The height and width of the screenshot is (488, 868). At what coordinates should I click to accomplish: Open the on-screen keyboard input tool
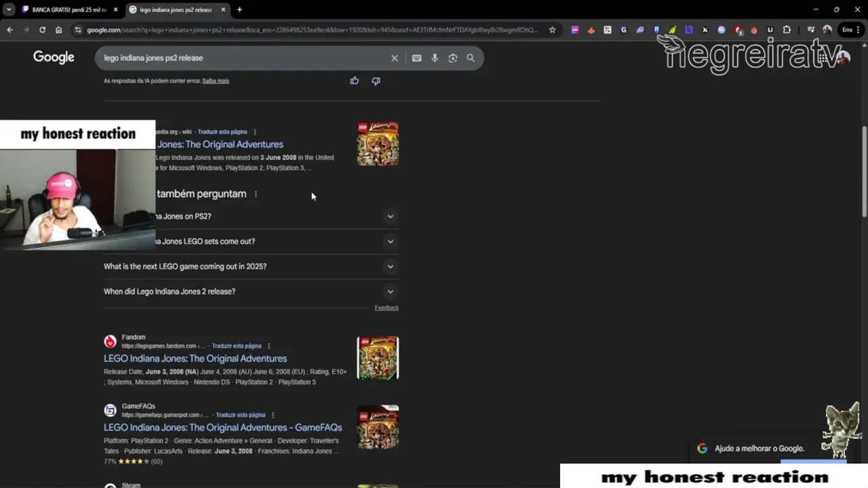(416, 58)
